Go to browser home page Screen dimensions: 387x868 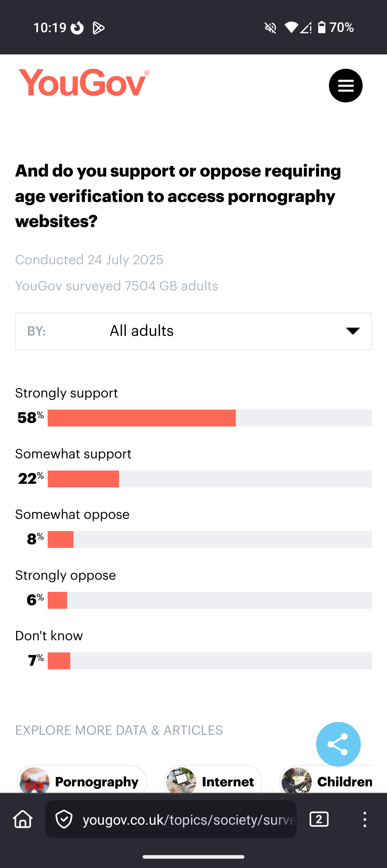pos(23,819)
